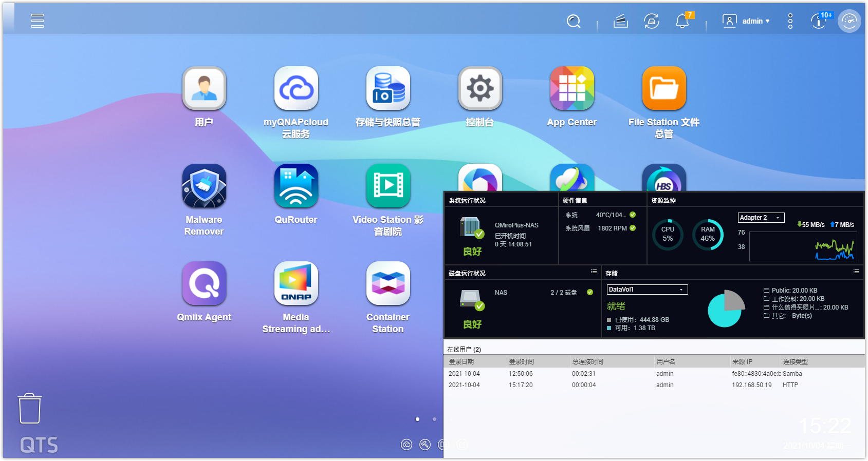The width and height of the screenshot is (868, 461).
Task: Sort by 连接类型 column header
Action: pos(822,362)
